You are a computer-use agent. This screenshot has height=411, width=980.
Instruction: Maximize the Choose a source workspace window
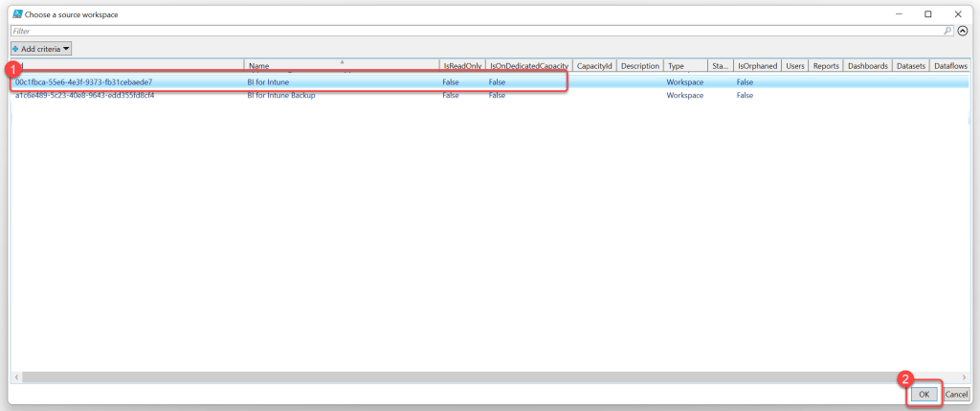tap(928, 14)
